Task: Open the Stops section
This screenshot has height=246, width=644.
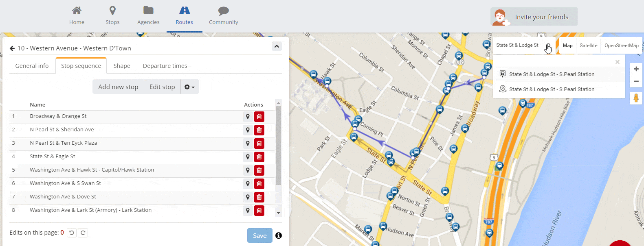Action: 112,16
